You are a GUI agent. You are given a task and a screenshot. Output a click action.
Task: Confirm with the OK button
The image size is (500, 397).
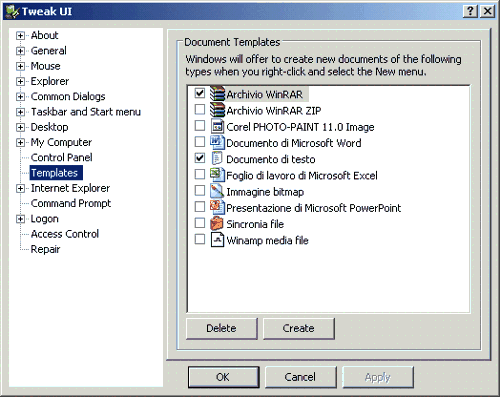click(x=223, y=377)
